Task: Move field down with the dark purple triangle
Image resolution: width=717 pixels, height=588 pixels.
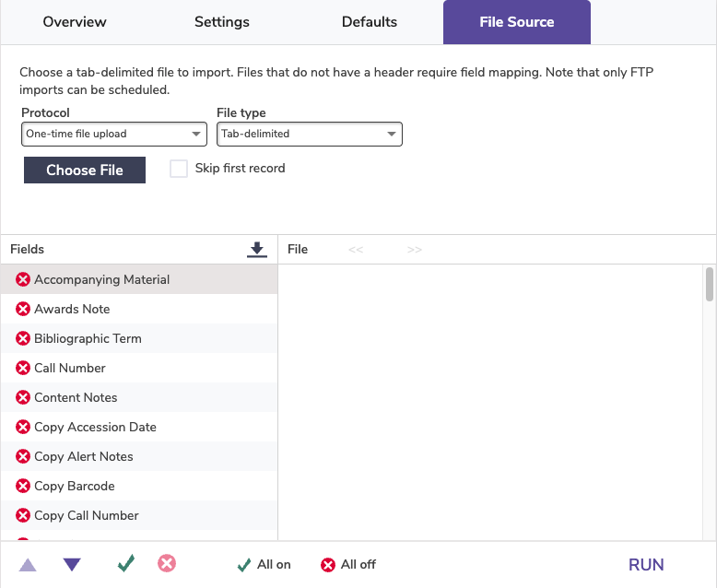Action: coord(72,565)
